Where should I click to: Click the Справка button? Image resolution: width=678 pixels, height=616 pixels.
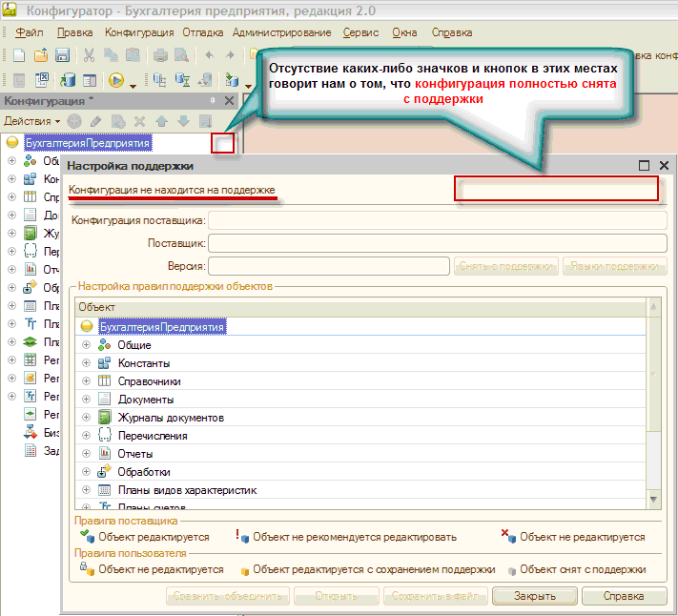623,596
